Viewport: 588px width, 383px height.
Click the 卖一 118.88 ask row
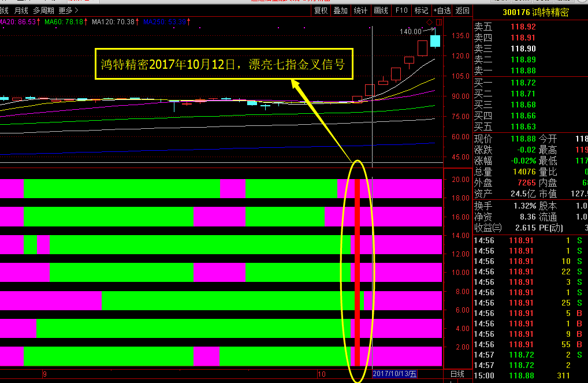[x=505, y=70]
